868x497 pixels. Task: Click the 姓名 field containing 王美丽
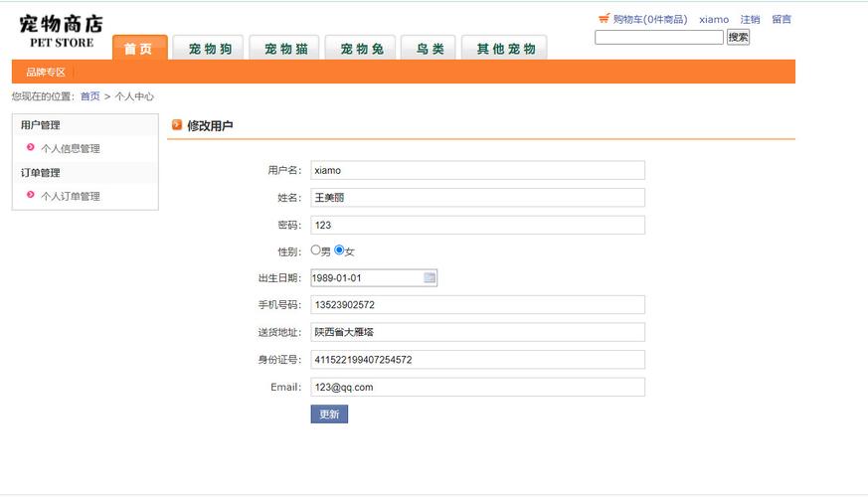click(x=477, y=198)
